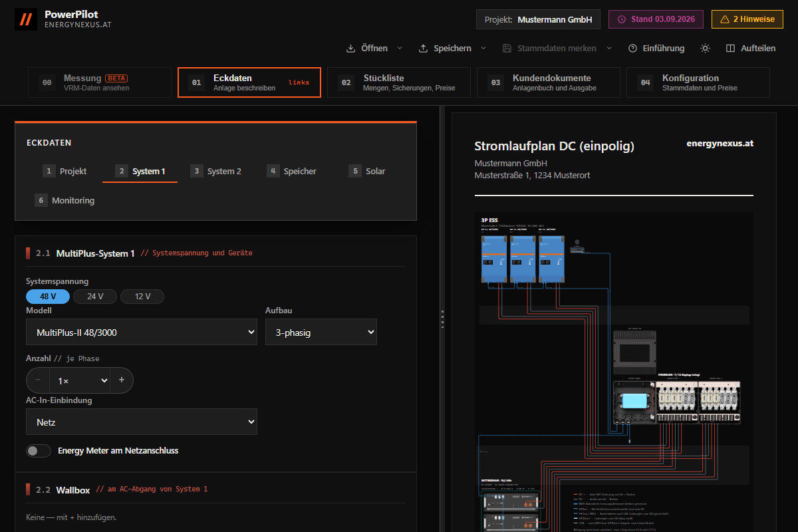
Task: Click the upload icon beside Speichern
Action: coord(423,49)
